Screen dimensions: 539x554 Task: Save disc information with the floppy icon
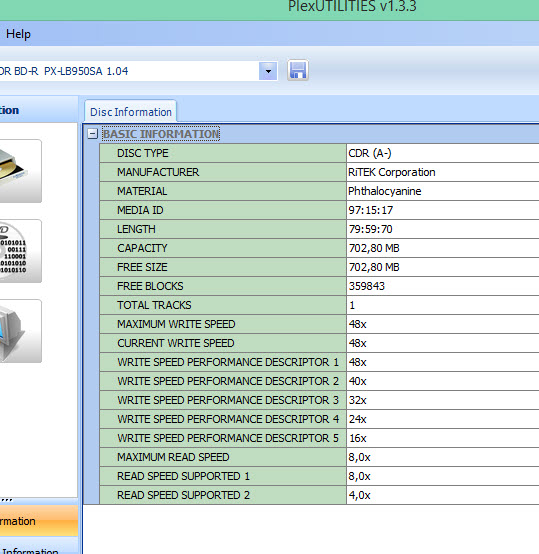point(298,71)
